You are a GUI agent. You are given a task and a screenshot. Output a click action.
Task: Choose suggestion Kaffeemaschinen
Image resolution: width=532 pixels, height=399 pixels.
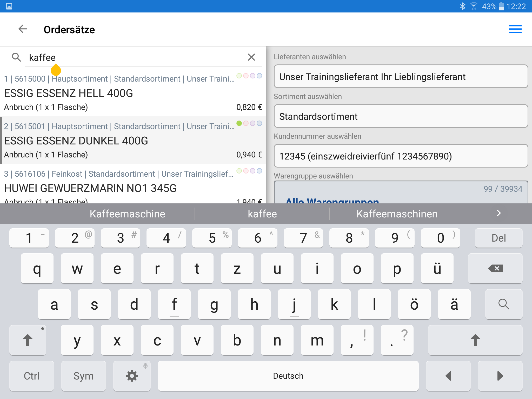[x=397, y=214]
